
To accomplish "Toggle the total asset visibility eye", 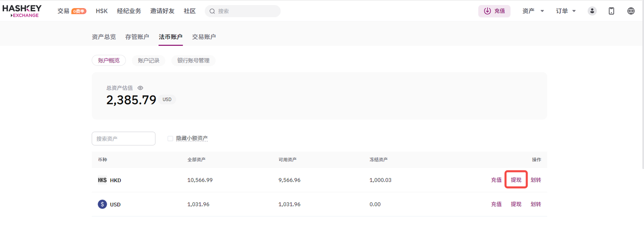I will [x=141, y=88].
